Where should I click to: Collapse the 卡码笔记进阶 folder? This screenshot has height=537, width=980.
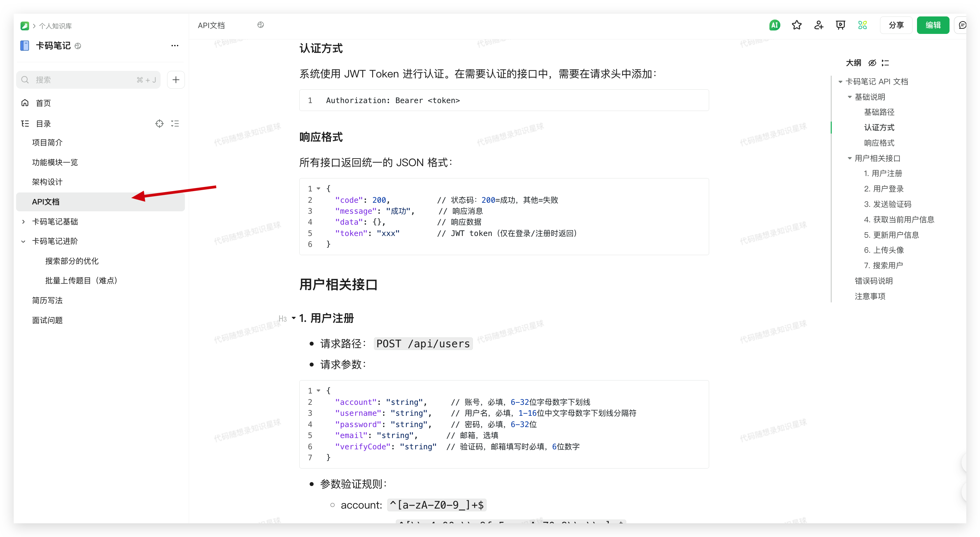coord(24,241)
